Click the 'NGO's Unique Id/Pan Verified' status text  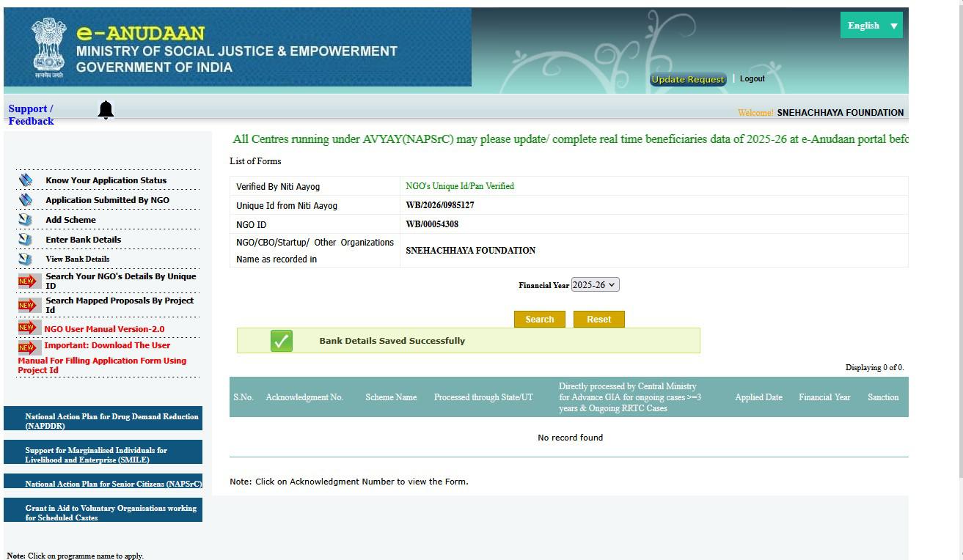tap(460, 186)
